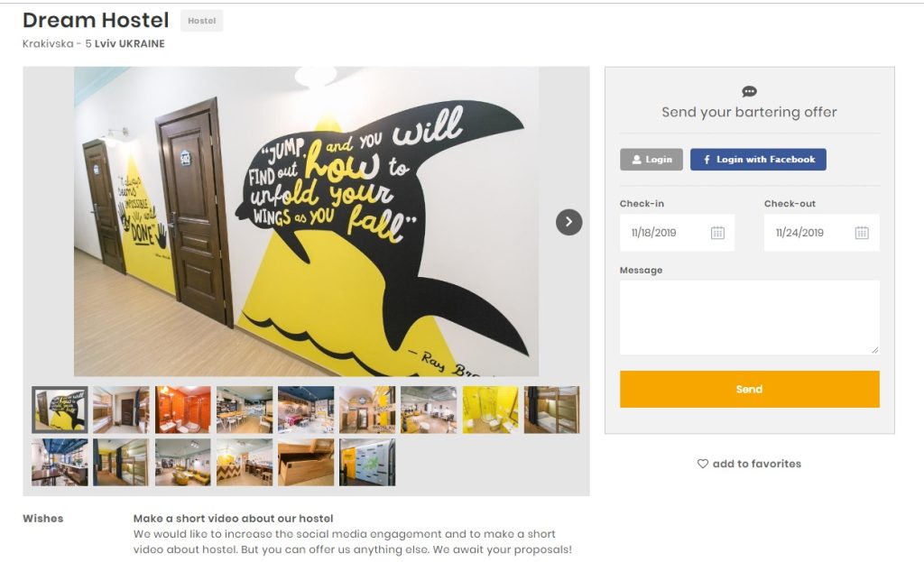This screenshot has height=562, width=924.
Task: Select the yellow shower room thumbnail
Action: (490, 410)
